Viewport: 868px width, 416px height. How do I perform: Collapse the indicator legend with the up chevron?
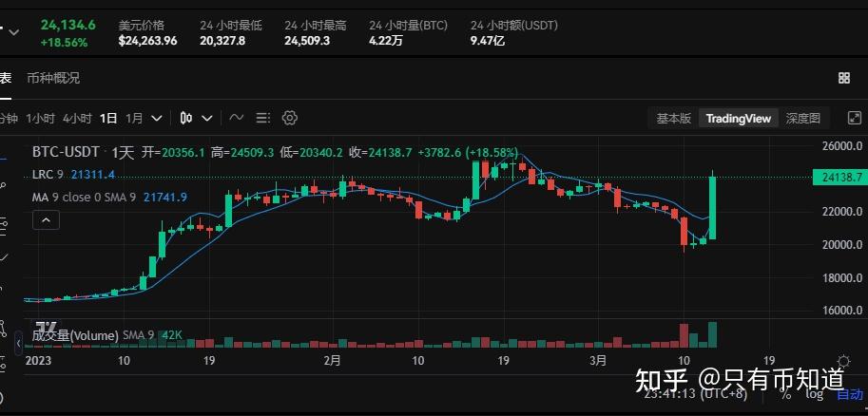pyautogui.click(x=47, y=220)
